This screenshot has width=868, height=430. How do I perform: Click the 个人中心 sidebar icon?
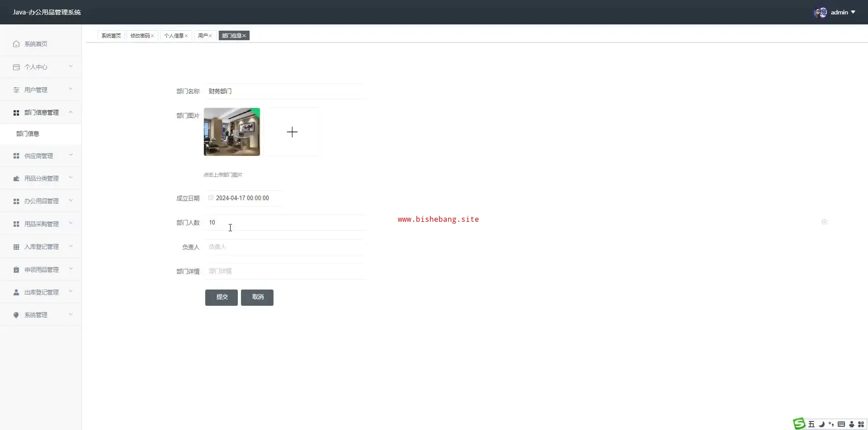(16, 67)
